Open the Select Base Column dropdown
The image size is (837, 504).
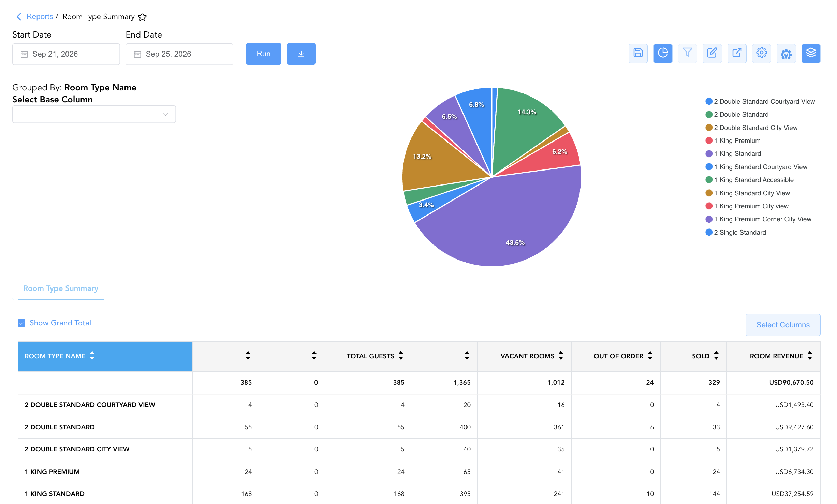point(94,114)
